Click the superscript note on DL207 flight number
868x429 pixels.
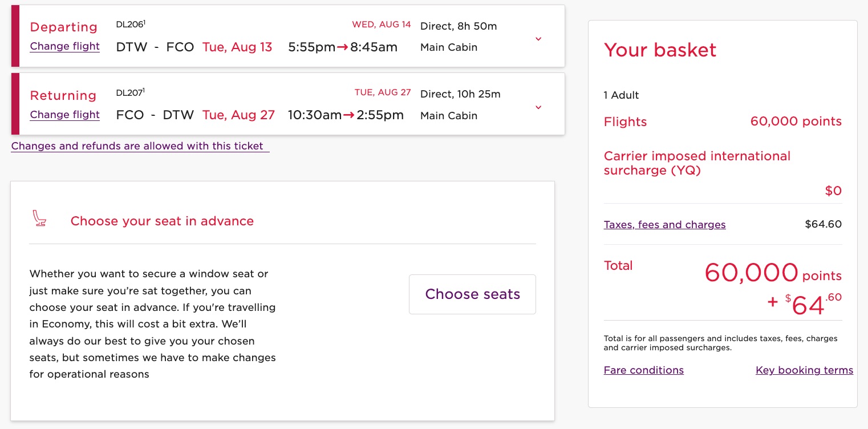tap(144, 88)
